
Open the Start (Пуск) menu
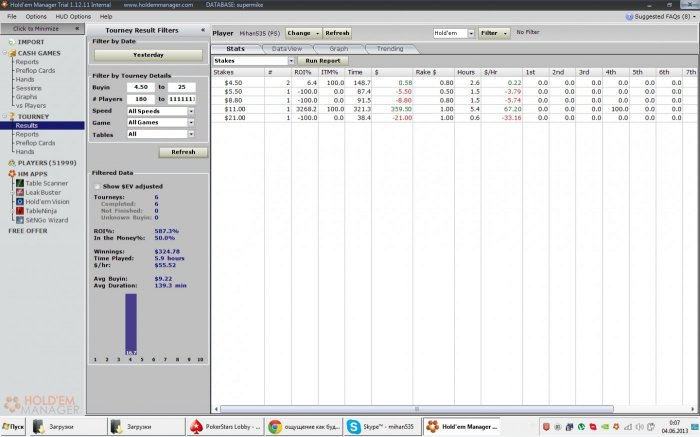(13, 427)
